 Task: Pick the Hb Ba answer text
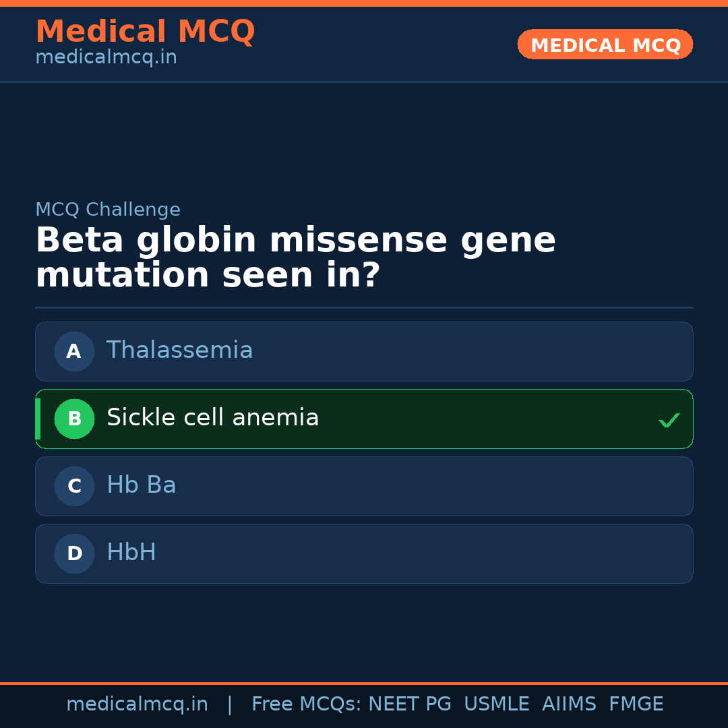(x=141, y=485)
